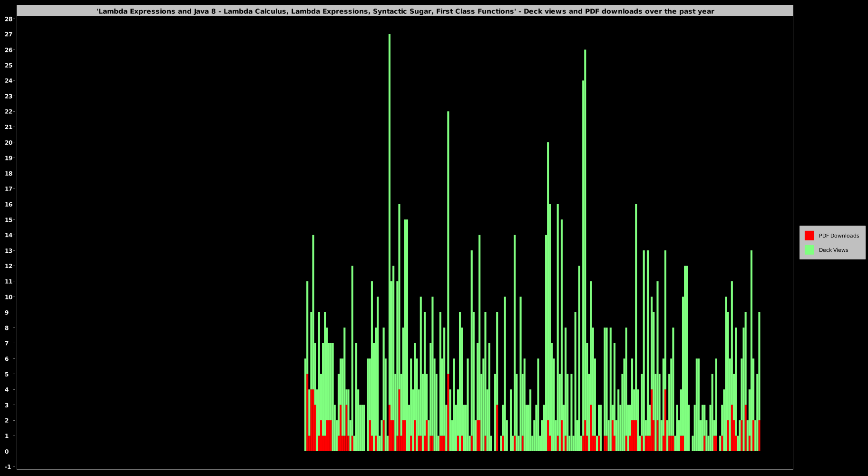Click the green Deck Views legend swatch
The image size is (868, 476).
coord(809,250)
